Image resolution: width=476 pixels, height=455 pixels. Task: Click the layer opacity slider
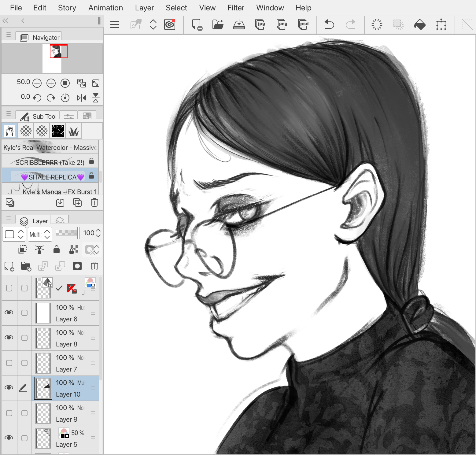click(68, 233)
